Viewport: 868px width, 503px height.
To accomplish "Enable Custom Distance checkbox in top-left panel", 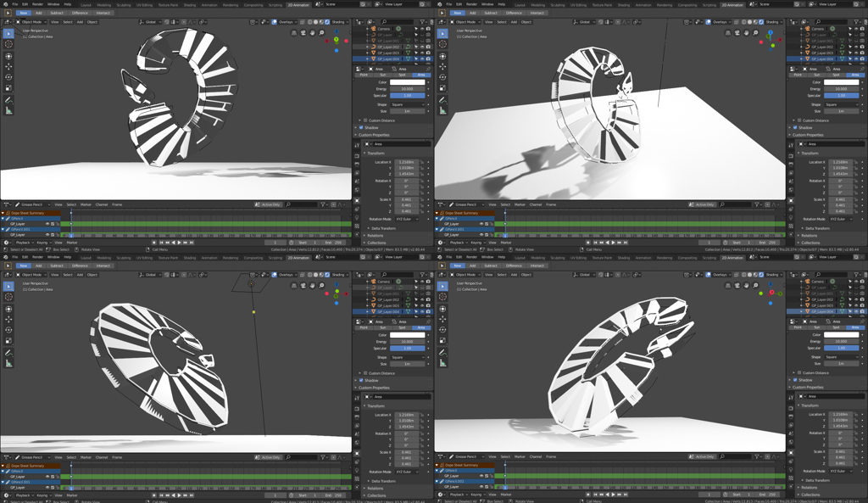I will click(365, 120).
